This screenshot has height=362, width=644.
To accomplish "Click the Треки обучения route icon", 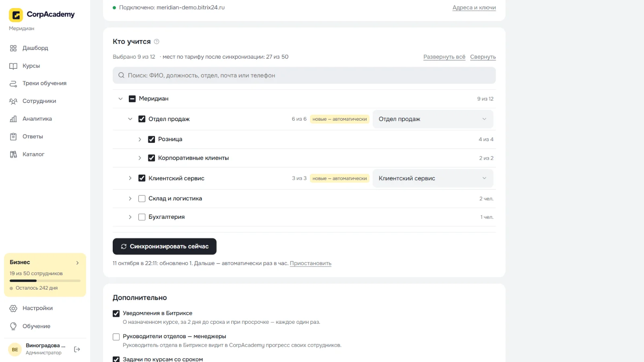I will [13, 84].
